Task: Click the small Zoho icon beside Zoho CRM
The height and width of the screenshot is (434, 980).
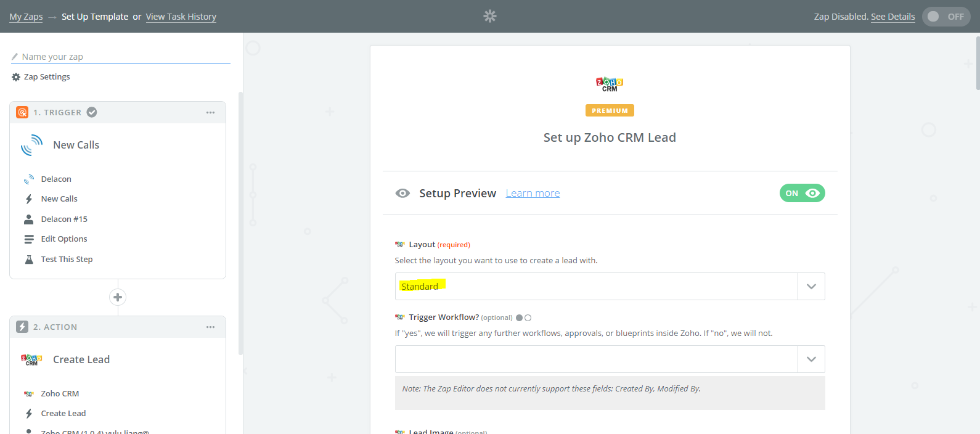Action: coord(29,394)
